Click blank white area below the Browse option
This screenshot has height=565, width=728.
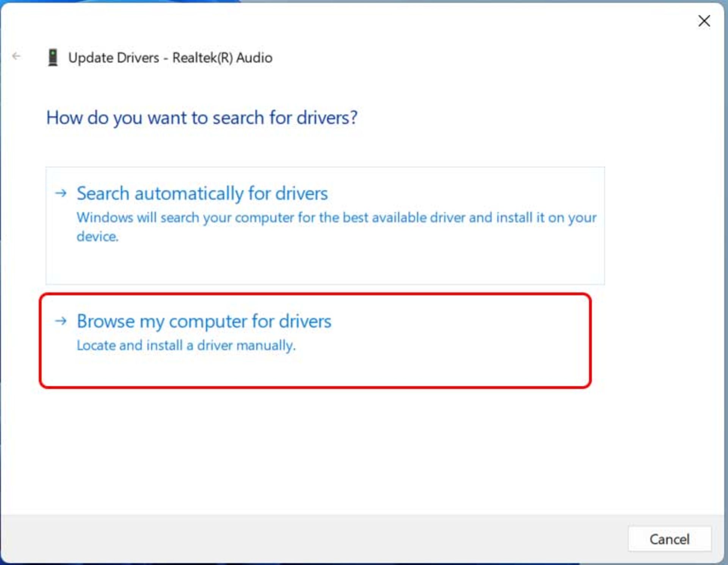(341, 448)
